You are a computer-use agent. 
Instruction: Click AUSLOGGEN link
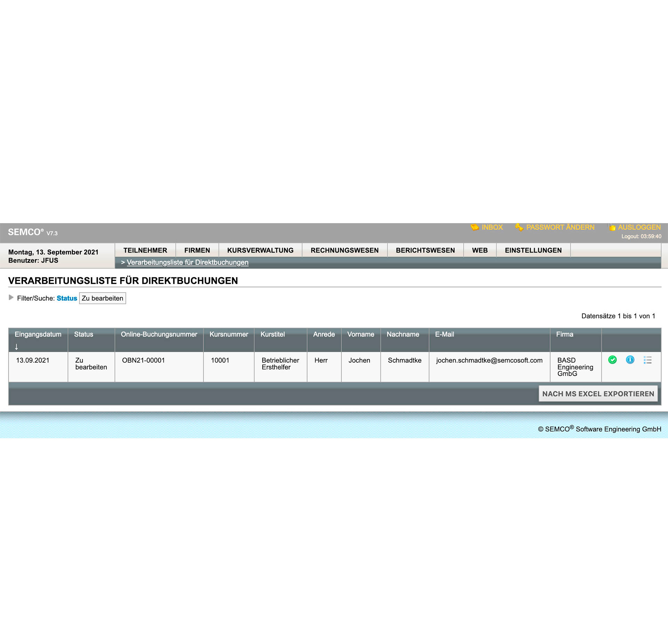639,227
